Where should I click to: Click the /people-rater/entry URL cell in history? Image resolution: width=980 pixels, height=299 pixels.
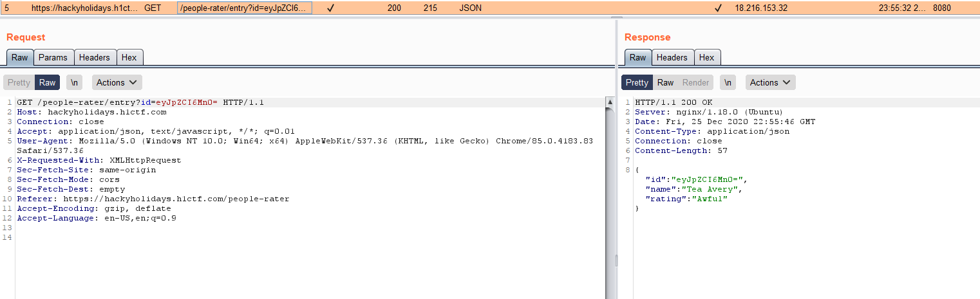click(x=244, y=8)
